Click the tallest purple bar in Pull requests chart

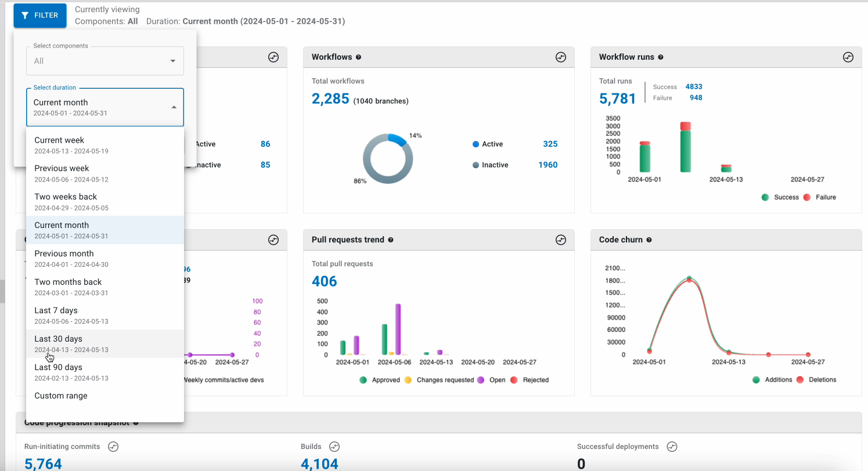click(398, 328)
